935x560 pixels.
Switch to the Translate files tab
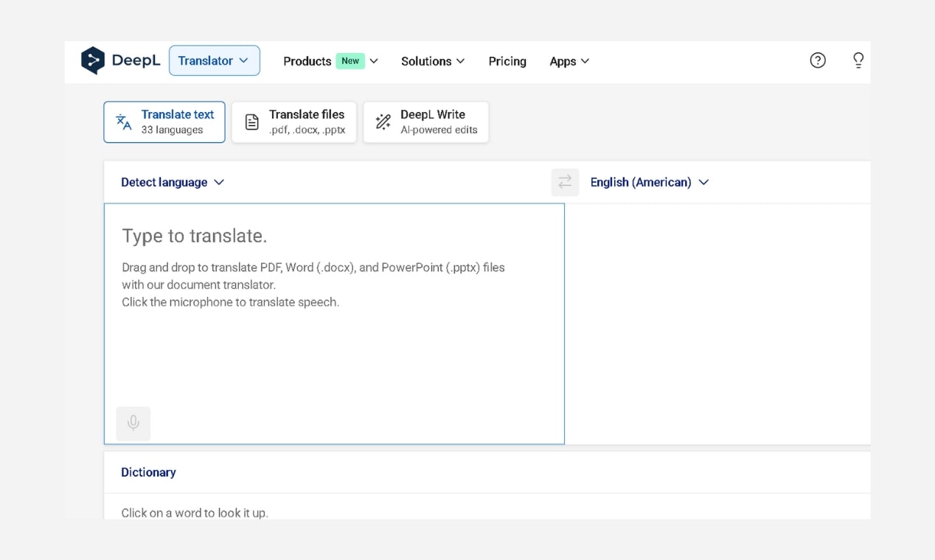(x=294, y=122)
